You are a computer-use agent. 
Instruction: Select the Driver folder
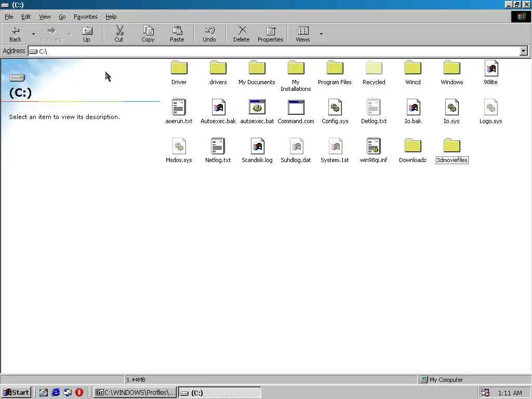coord(179,73)
